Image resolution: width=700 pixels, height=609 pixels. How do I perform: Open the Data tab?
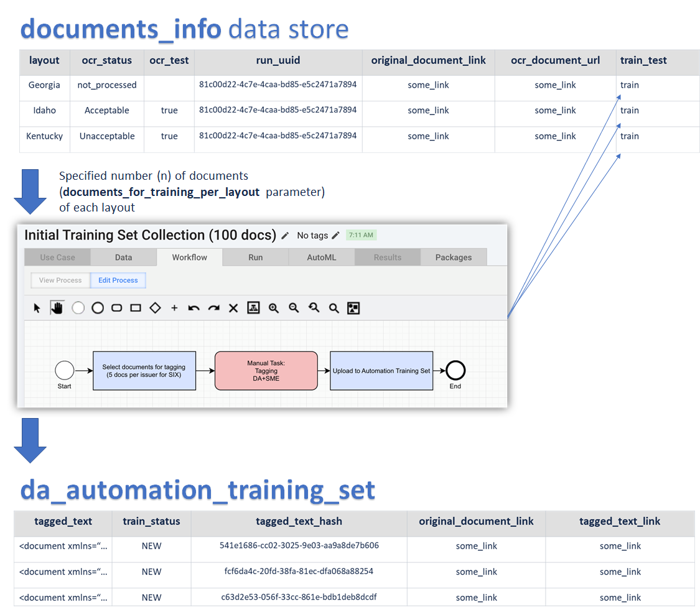pos(124,258)
